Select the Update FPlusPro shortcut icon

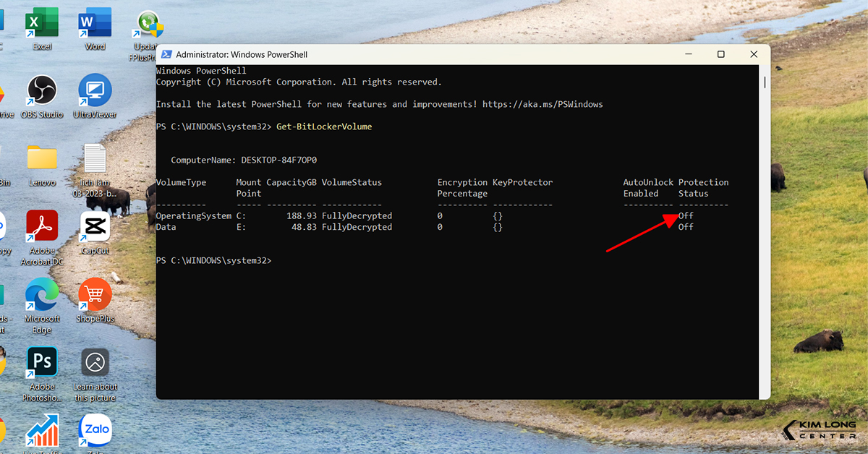(x=148, y=25)
